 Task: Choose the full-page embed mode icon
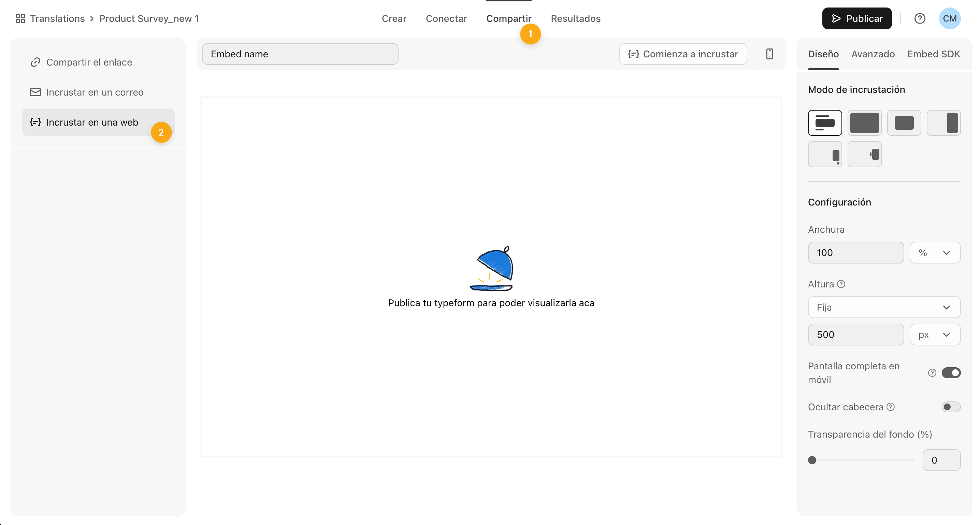[x=864, y=123]
